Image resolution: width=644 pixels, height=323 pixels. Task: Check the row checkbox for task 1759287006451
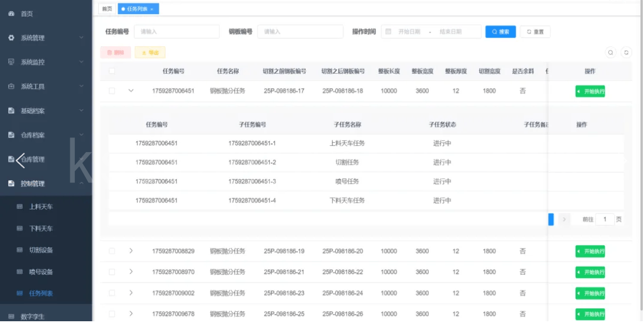click(x=112, y=91)
